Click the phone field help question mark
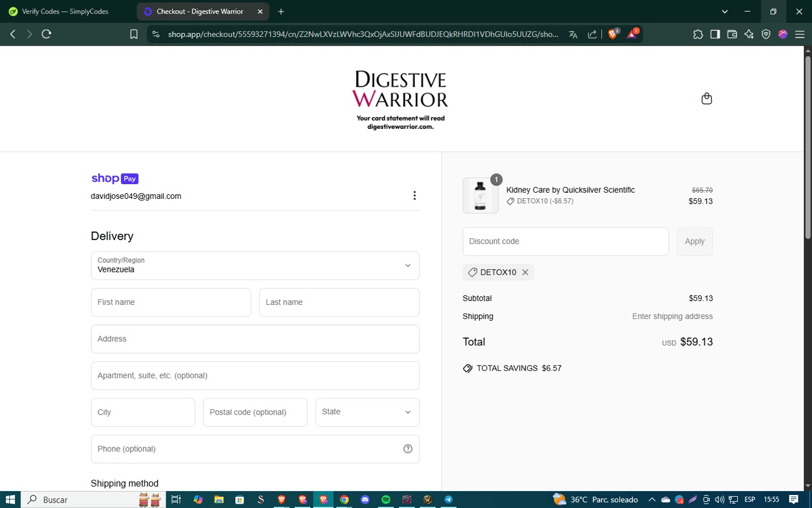 pyautogui.click(x=408, y=449)
